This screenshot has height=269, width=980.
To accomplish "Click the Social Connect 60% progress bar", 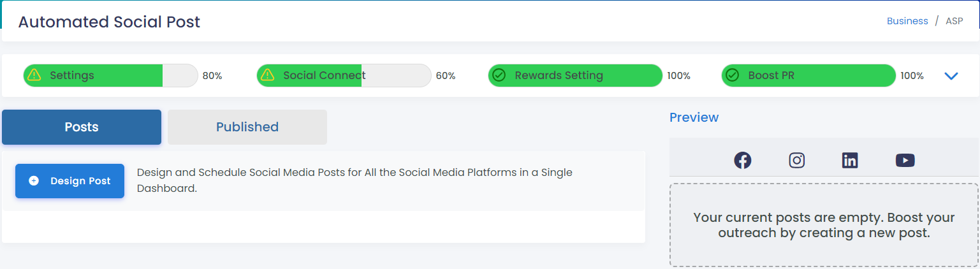I will click(x=344, y=75).
